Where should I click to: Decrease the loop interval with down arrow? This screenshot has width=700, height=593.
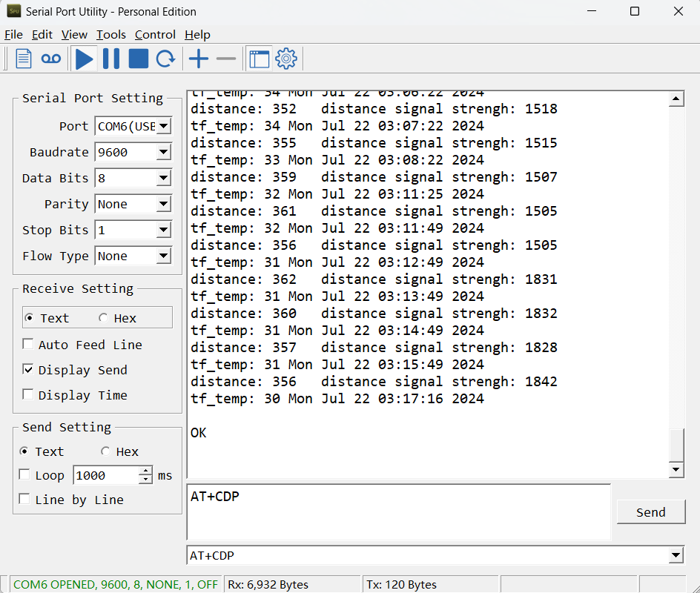pyautogui.click(x=145, y=480)
